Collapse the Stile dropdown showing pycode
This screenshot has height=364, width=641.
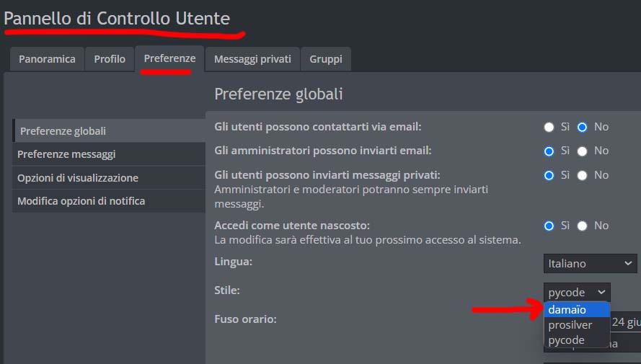coord(577,293)
